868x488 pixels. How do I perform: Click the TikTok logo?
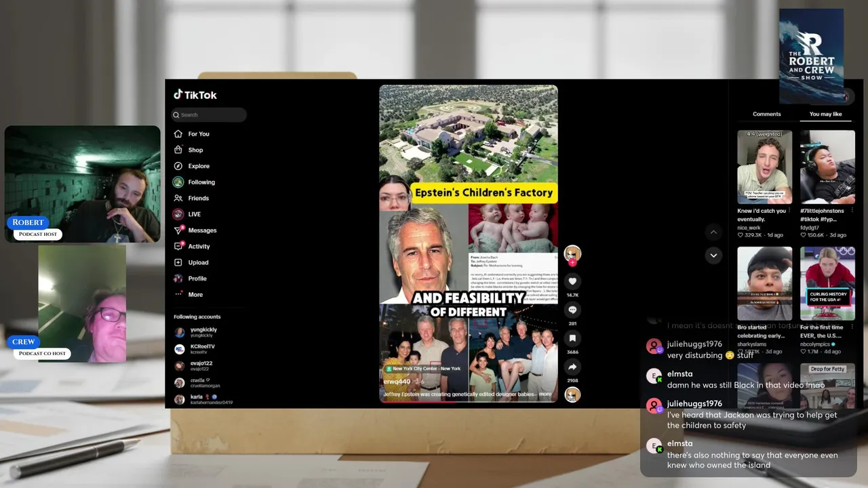[195, 95]
